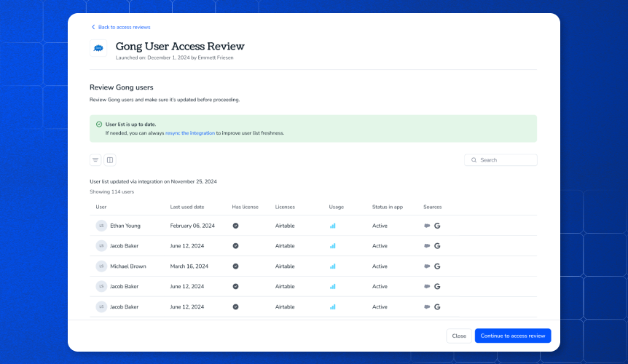Click Google source icon for Michael Brown

click(437, 266)
